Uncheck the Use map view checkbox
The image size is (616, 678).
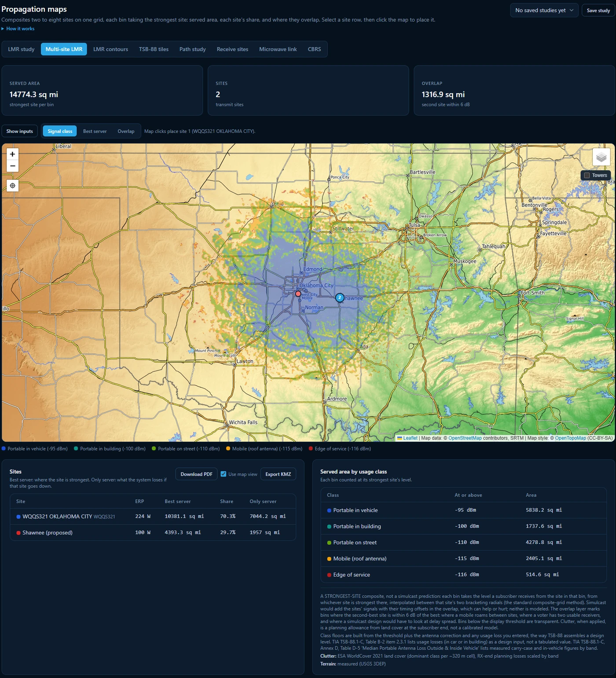224,474
